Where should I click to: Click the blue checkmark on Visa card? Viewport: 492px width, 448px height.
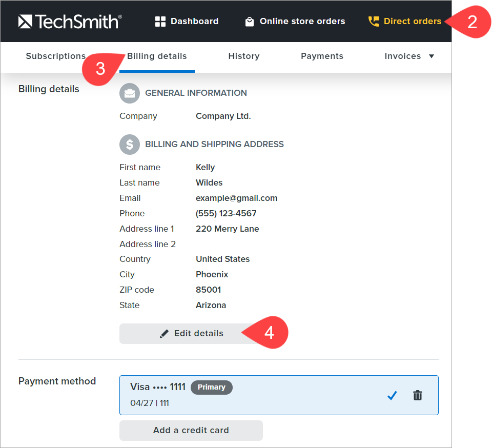392,395
